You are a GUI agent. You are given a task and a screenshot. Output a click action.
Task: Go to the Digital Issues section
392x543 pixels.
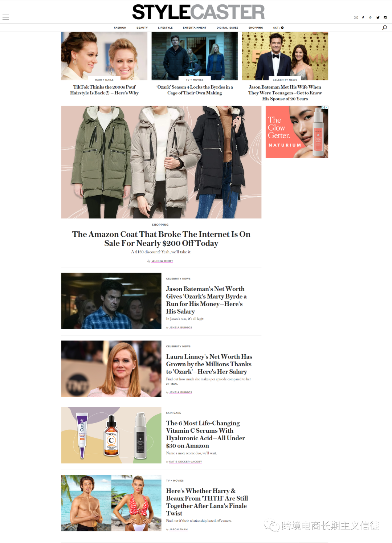(x=228, y=28)
